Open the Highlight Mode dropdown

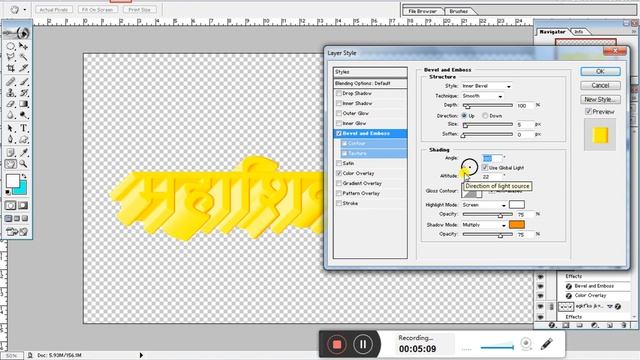click(x=484, y=205)
